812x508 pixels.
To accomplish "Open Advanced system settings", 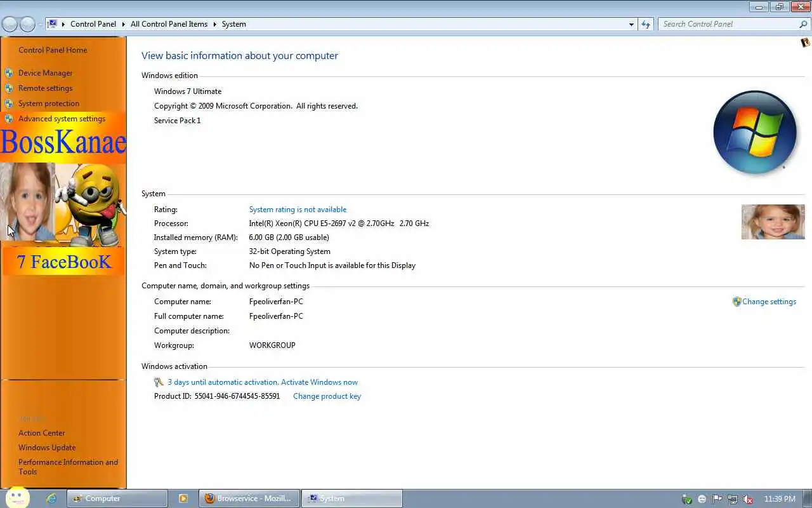I will (x=62, y=119).
